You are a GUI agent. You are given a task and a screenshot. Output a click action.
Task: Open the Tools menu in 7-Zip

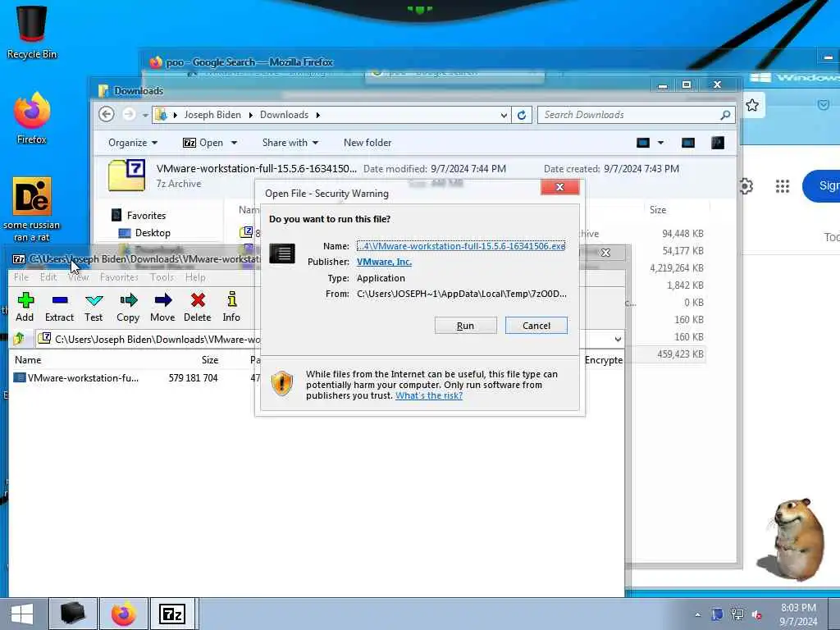click(162, 277)
